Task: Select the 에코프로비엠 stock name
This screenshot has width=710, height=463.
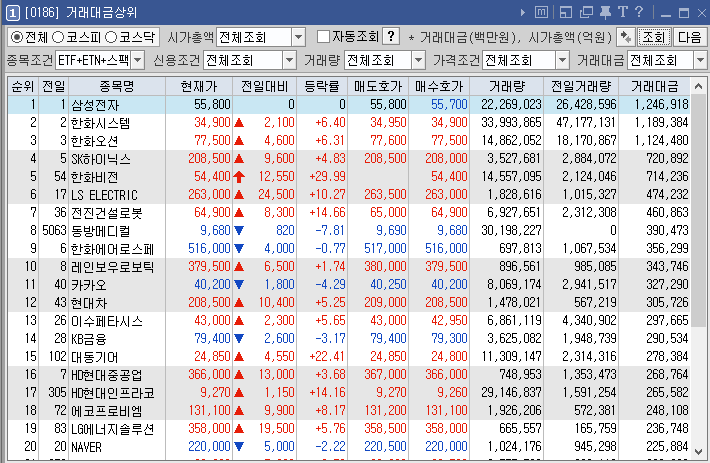Action: 106,411
